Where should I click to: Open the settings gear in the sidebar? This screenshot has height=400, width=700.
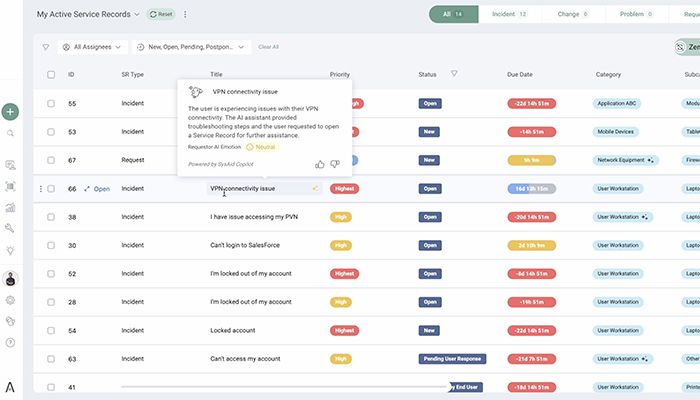[10, 299]
